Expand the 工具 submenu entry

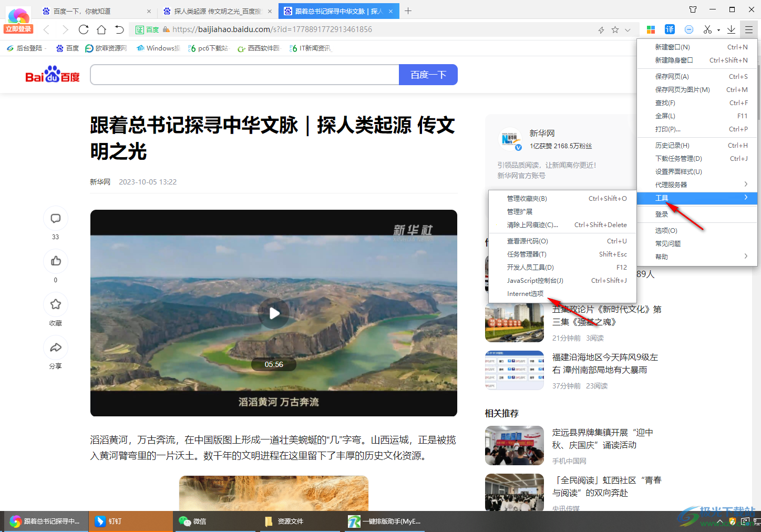(697, 198)
